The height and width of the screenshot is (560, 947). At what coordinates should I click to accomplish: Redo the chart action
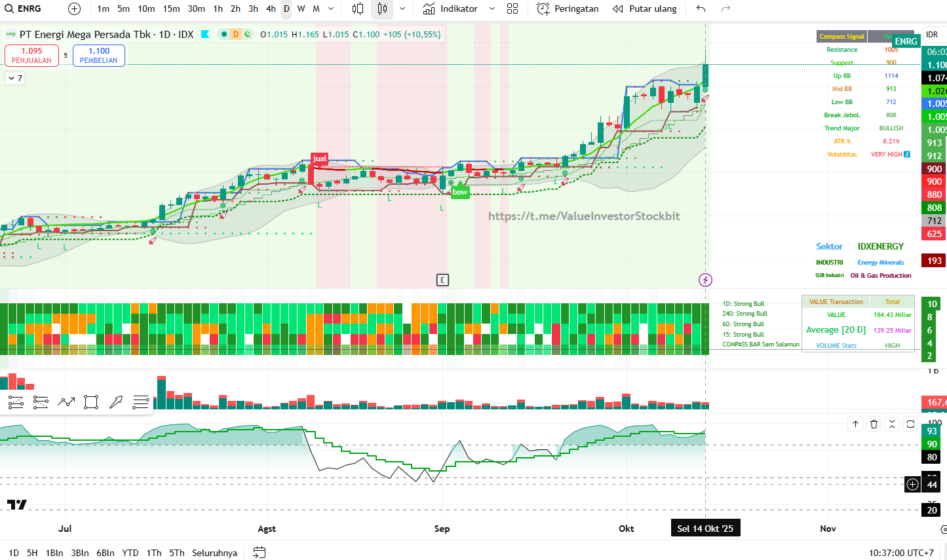(x=725, y=9)
